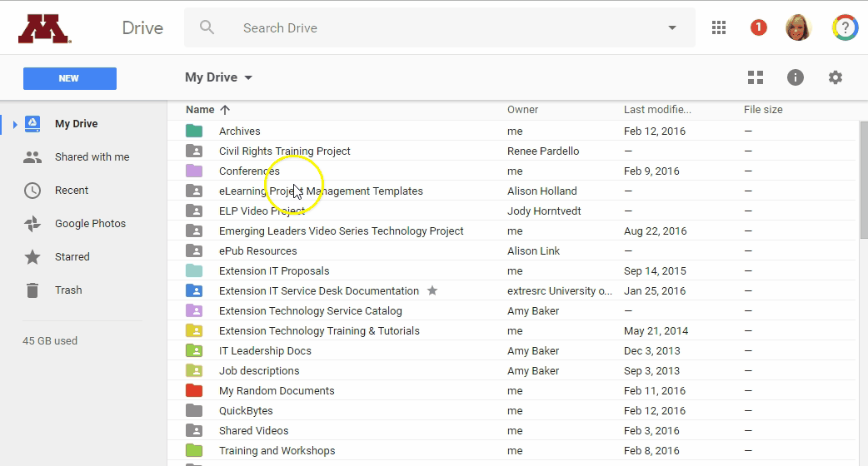Screen dimensions: 868x466
Task: Open the Recent files section
Action: tap(72, 191)
